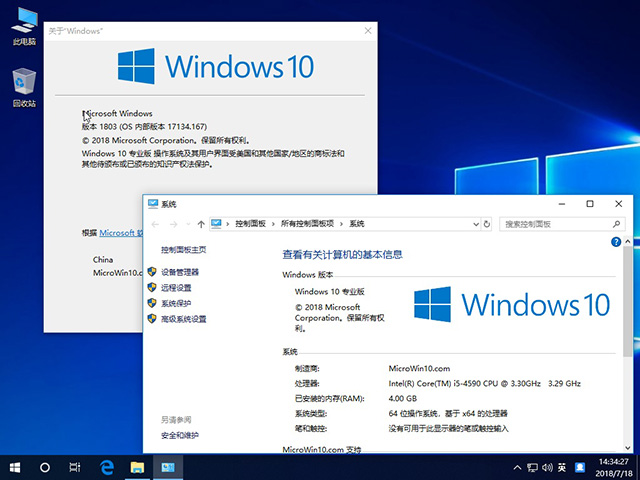This screenshot has width=640, height=480.
Task: Open the Recycle Bin (回收站) desktop icon
Action: pos(24,87)
